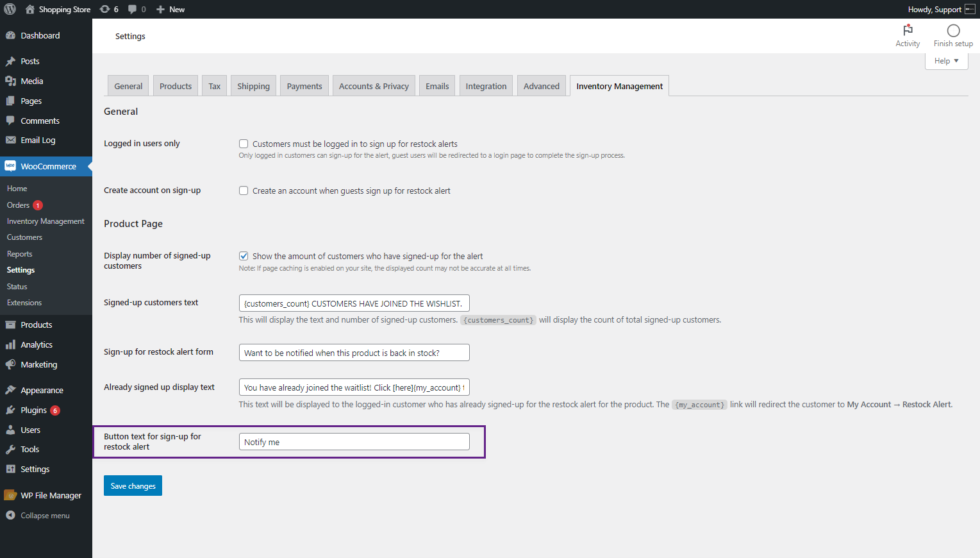Check Create account when guests sign up

(244, 190)
